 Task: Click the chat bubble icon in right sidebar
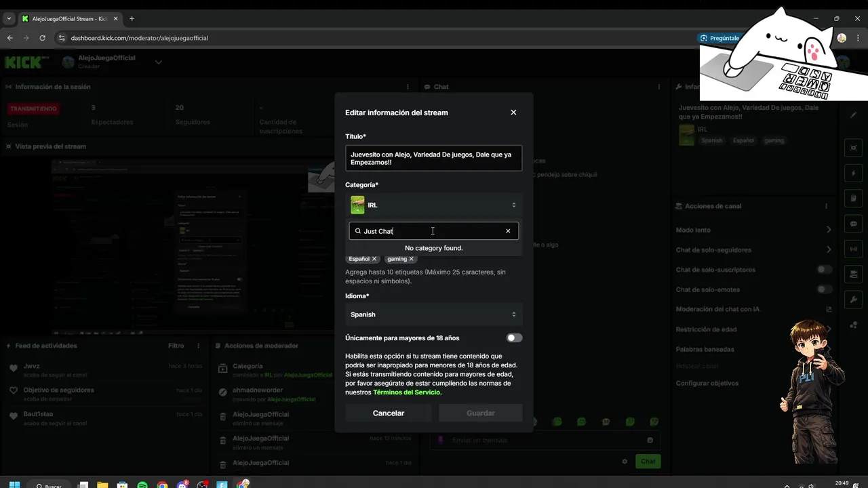click(x=854, y=224)
